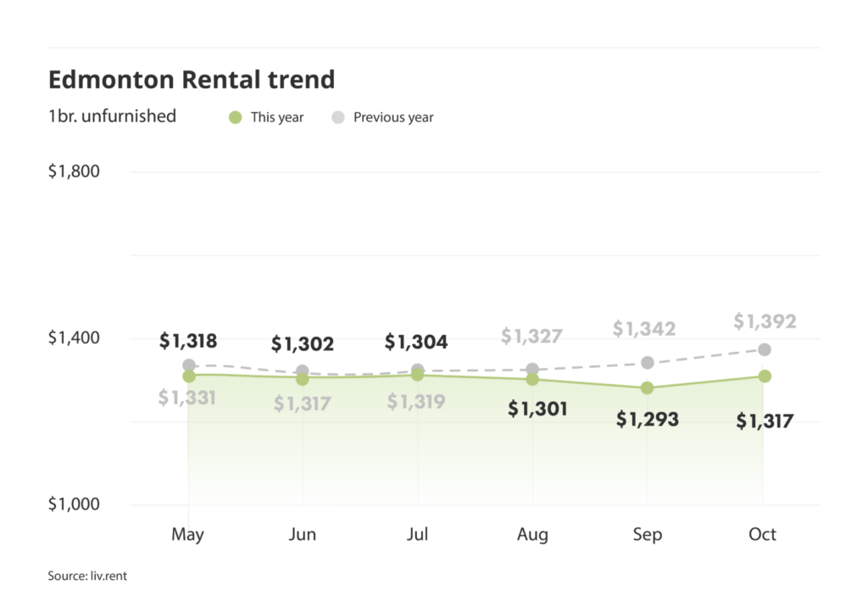868x608 pixels.
Task: Click the Sep green data point
Action: point(648,388)
